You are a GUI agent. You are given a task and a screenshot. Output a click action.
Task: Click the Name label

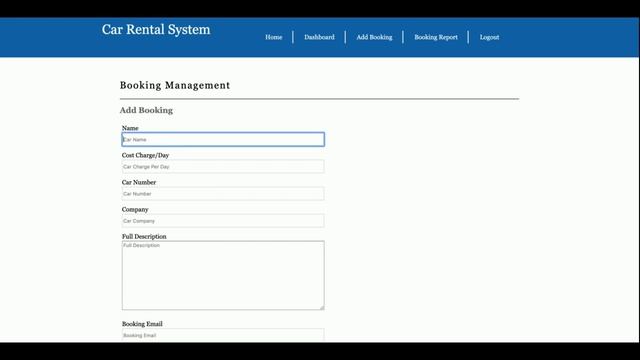130,128
